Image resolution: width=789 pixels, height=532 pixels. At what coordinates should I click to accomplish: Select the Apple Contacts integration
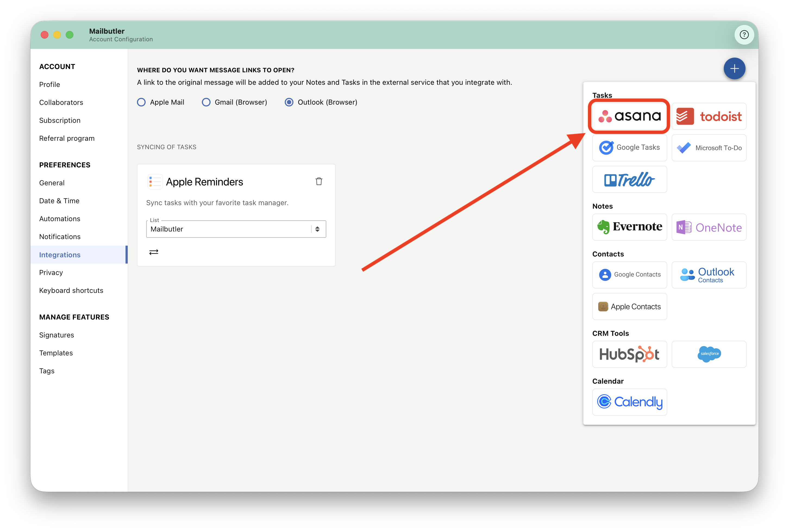(629, 306)
